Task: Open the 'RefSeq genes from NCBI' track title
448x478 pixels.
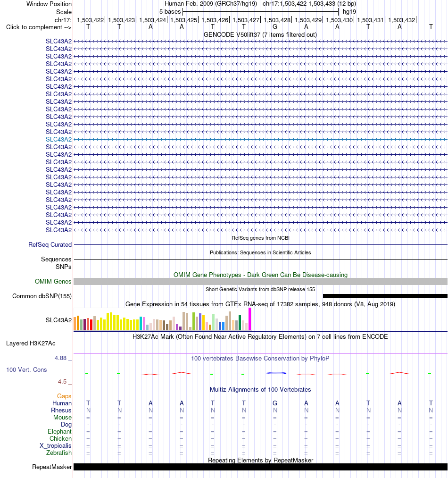Action: [x=260, y=238]
